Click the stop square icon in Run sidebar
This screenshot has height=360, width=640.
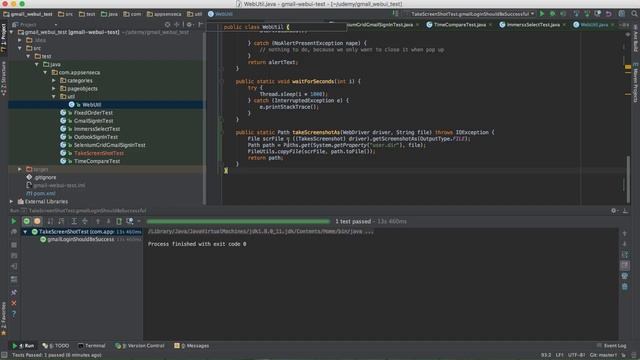point(14,245)
